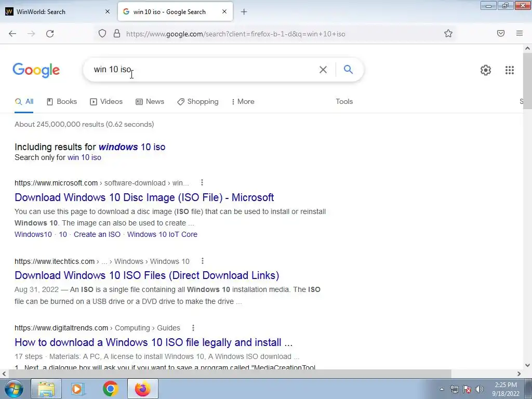The image size is (532, 399).
Task: Switch to News results
Action: tap(150, 101)
